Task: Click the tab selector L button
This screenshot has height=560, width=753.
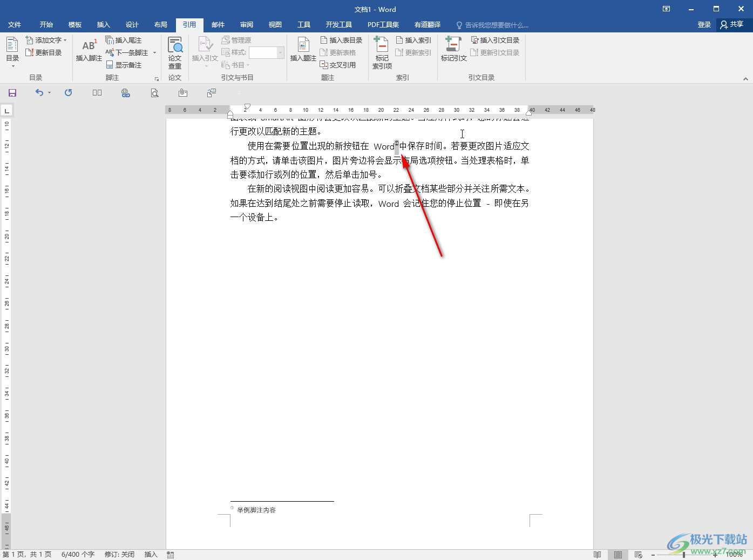Action: (6, 111)
